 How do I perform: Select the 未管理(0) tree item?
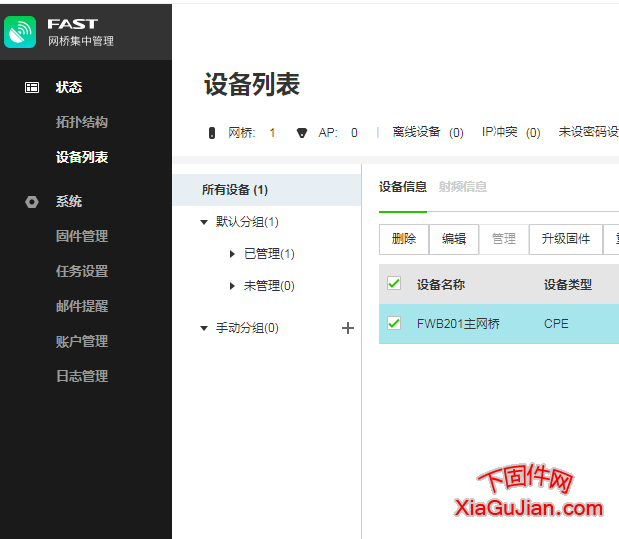point(269,285)
